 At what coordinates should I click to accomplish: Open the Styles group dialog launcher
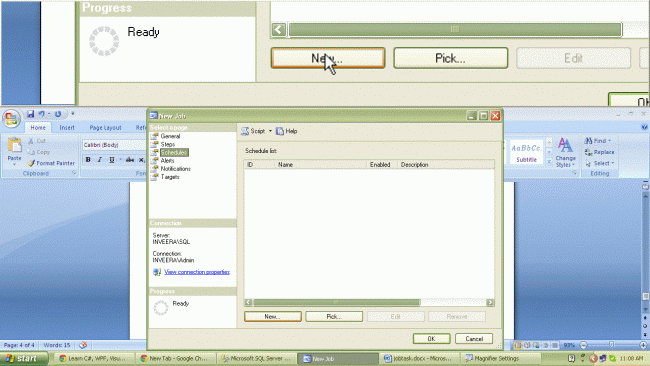tap(575, 173)
